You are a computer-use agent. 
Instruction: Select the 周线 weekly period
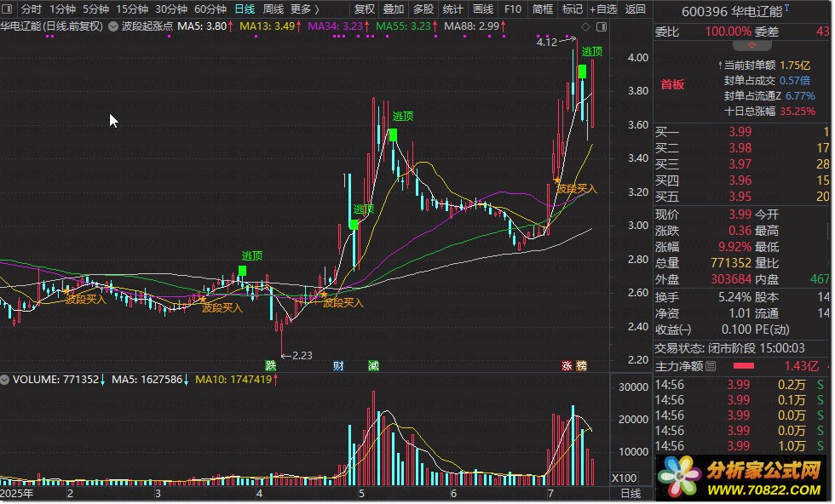click(x=274, y=9)
